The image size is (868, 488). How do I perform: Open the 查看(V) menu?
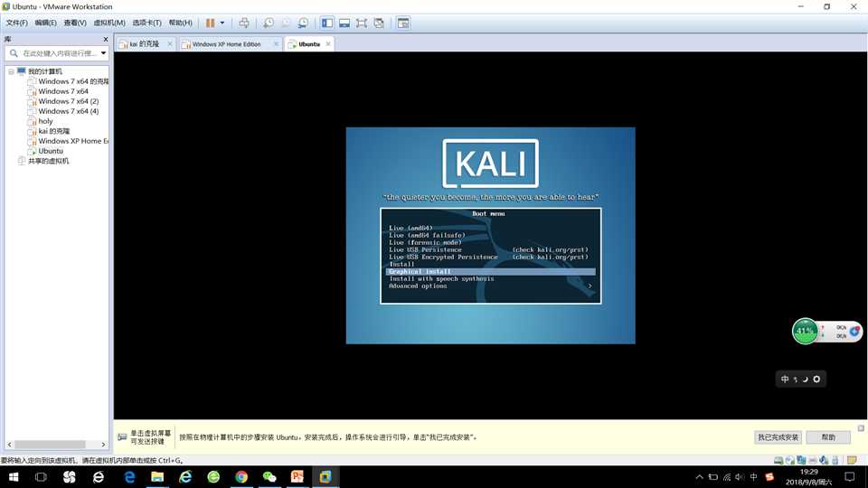(75, 23)
